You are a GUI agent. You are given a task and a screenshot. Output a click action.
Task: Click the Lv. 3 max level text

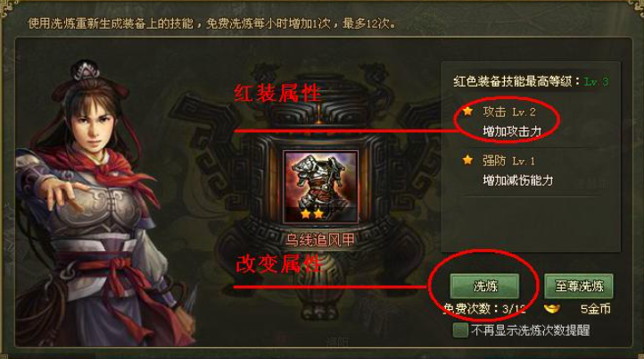597,81
